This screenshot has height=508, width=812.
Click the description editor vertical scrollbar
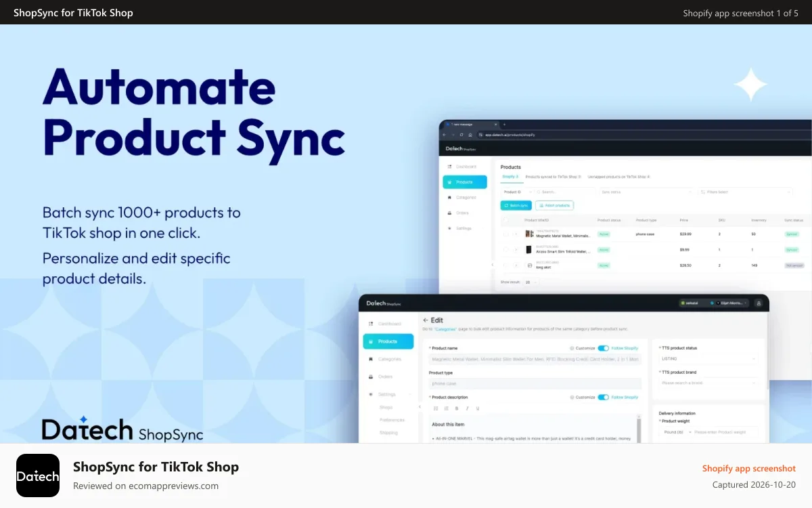click(x=639, y=429)
